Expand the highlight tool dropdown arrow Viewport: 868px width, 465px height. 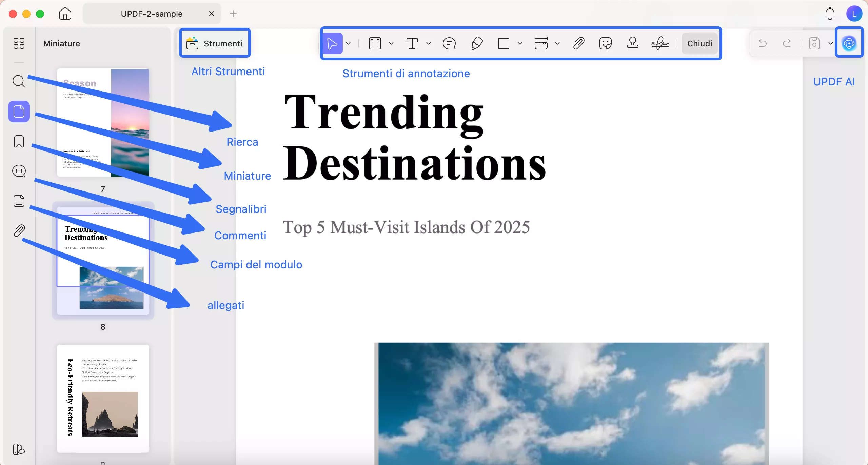tap(391, 43)
